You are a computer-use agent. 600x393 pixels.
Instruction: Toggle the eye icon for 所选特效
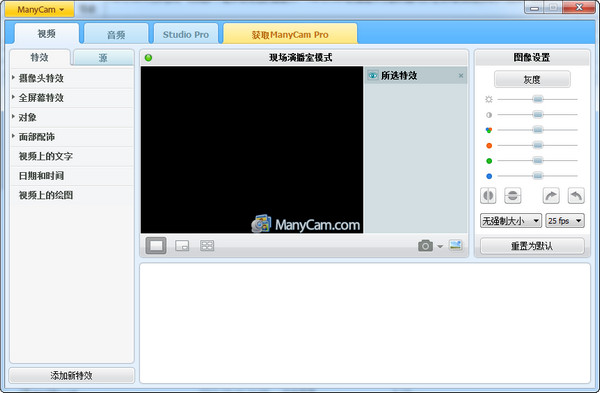tap(373, 75)
